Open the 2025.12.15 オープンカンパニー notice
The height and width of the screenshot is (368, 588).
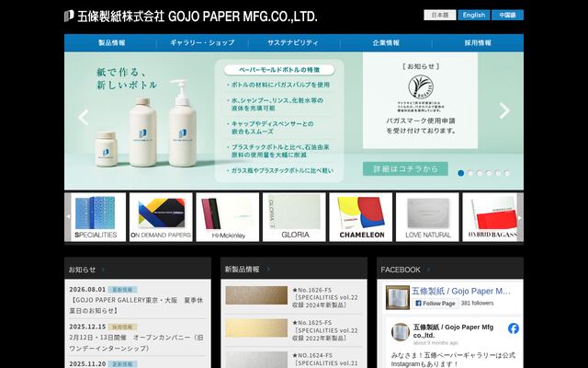137,343
